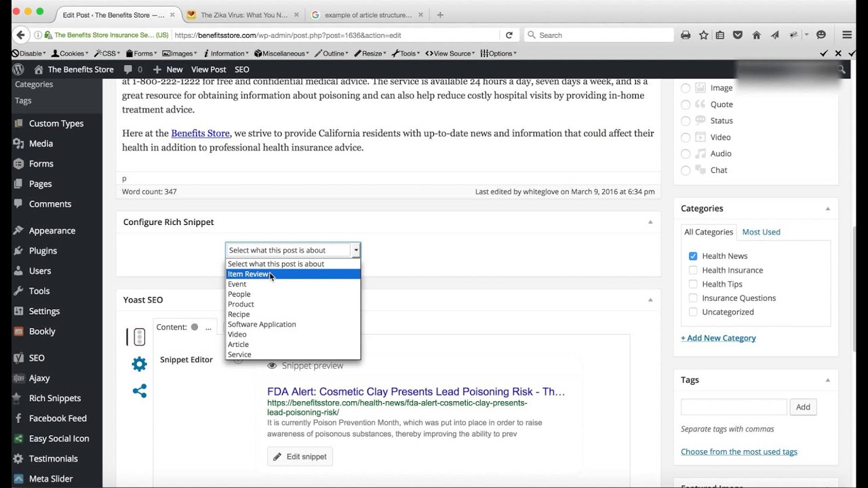Choose Item Review in the snippet dropdown
Viewport: 868px width, 488px height.
[293, 274]
